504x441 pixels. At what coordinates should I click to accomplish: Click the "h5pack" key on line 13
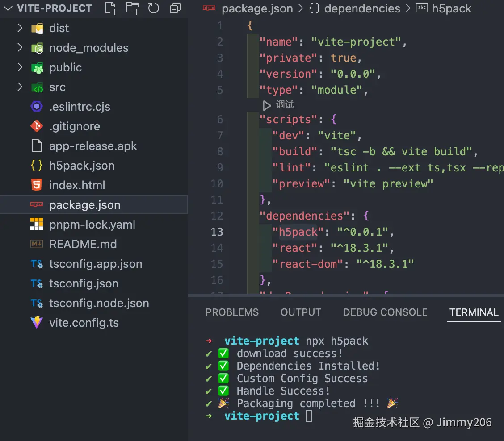298,232
